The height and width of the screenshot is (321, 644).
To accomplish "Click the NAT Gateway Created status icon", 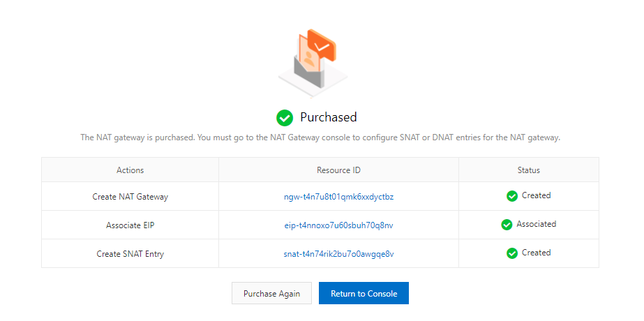I will click(x=512, y=196).
